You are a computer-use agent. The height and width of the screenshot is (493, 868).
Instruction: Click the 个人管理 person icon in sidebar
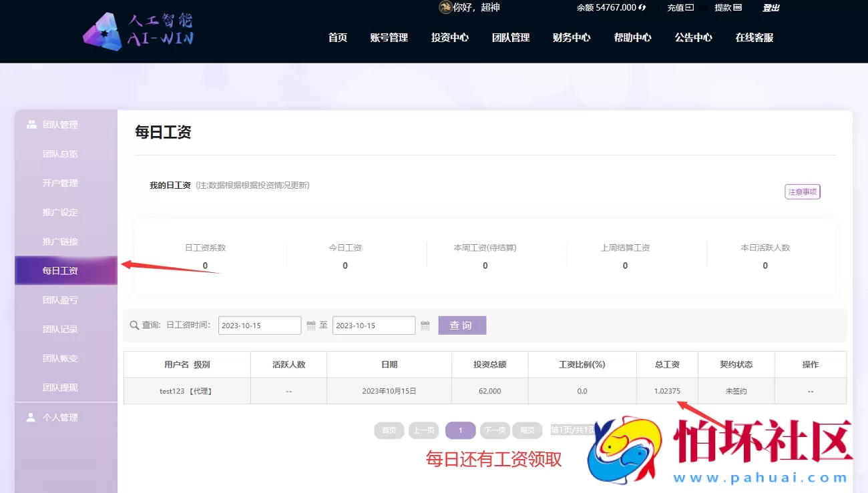pyautogui.click(x=29, y=417)
